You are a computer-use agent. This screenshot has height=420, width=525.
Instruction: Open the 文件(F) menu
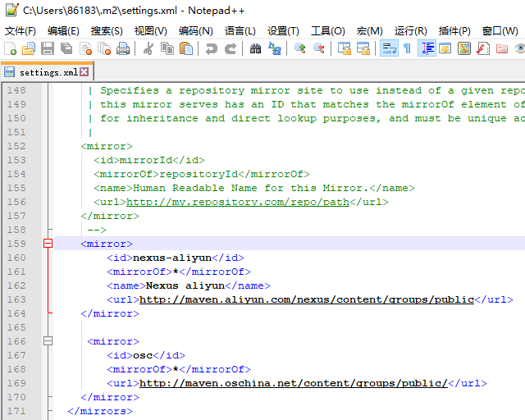(x=21, y=30)
